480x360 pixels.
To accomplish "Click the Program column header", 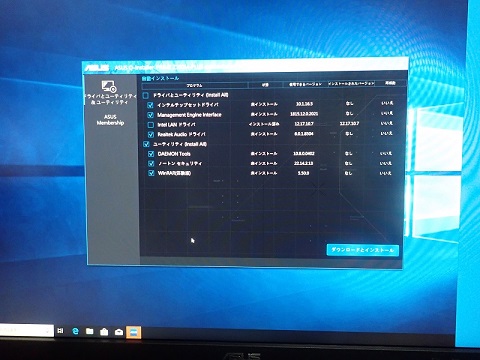I will click(x=194, y=86).
